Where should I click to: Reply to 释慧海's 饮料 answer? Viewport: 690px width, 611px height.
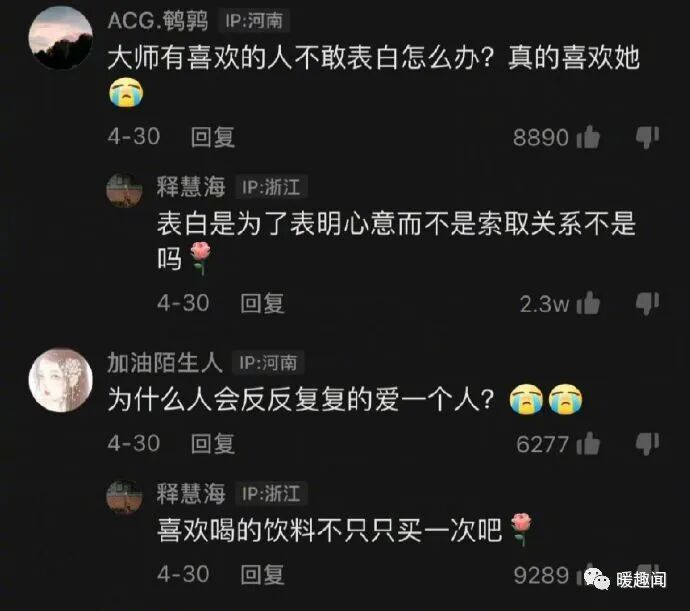pos(263,574)
